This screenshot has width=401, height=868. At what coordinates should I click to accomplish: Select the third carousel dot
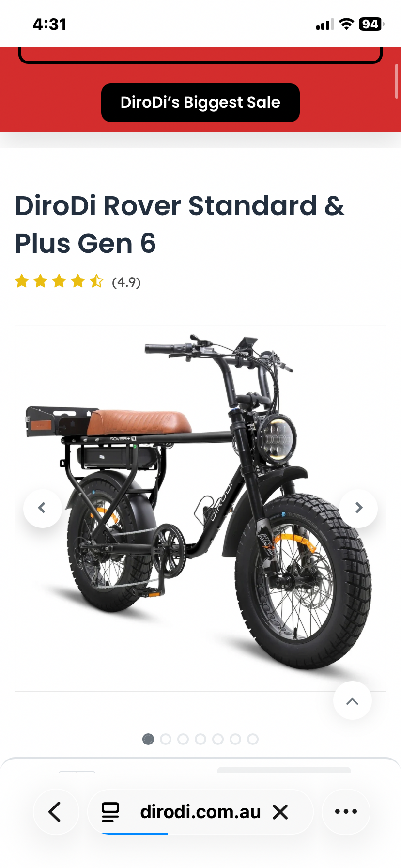coord(183,739)
